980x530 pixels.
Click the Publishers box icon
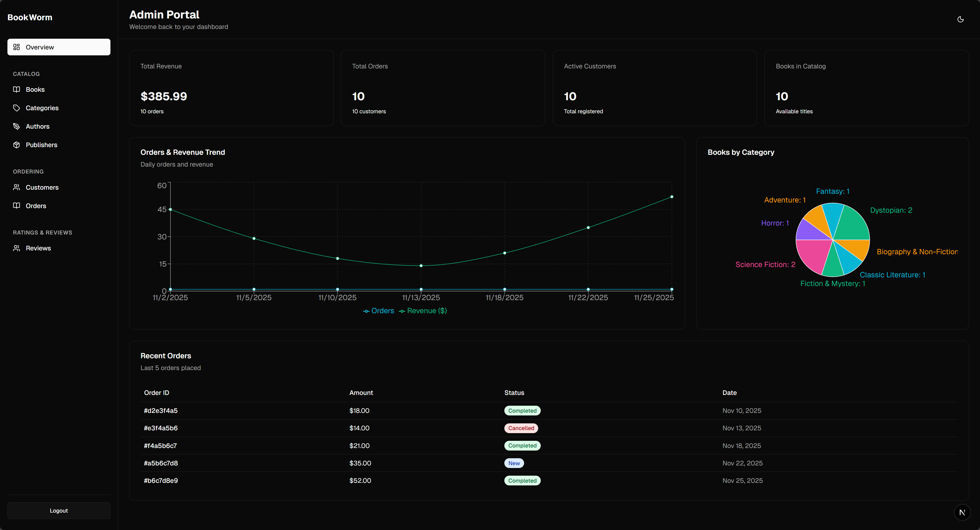point(16,145)
